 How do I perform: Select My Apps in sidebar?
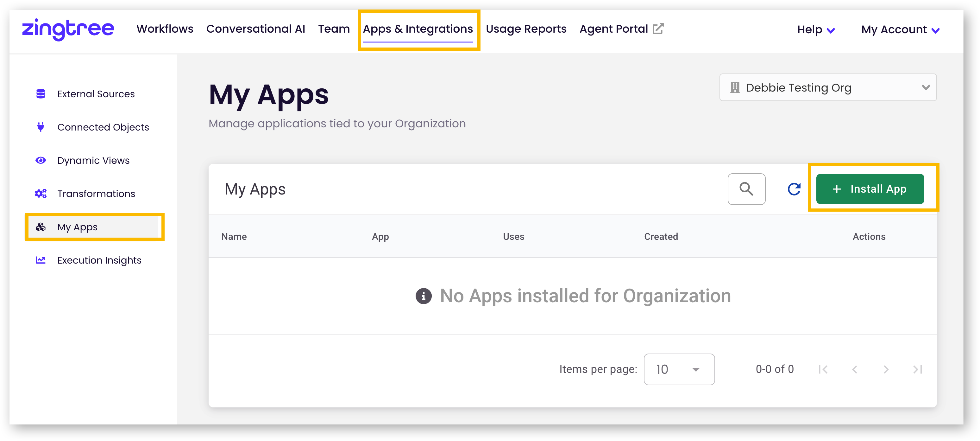pyautogui.click(x=78, y=227)
